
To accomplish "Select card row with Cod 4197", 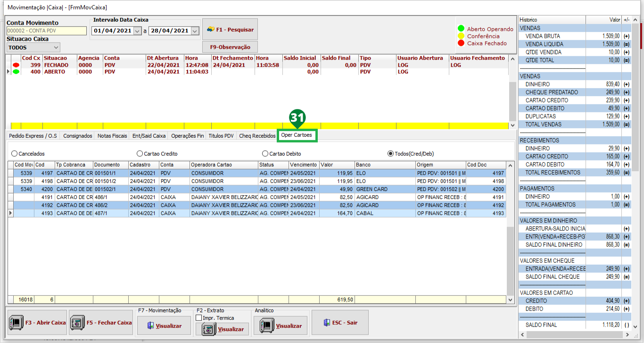I will (257, 173).
